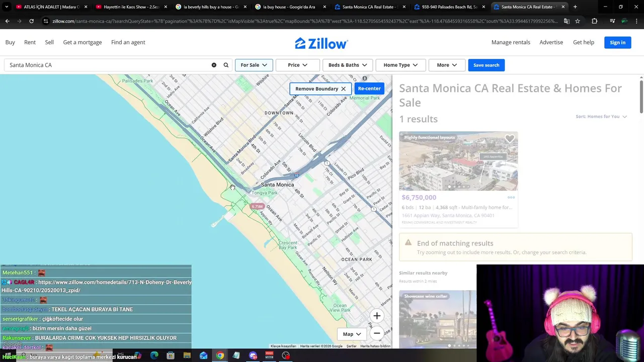Viewport: 644px width, 362px height.
Task: Bookmark this page with the star icon
Action: coord(578,21)
